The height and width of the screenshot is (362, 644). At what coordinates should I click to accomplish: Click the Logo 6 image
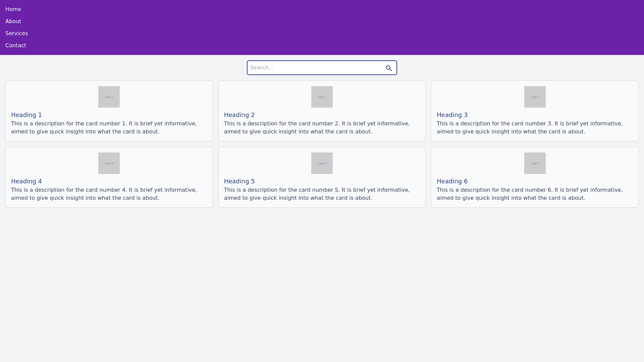tap(535, 163)
